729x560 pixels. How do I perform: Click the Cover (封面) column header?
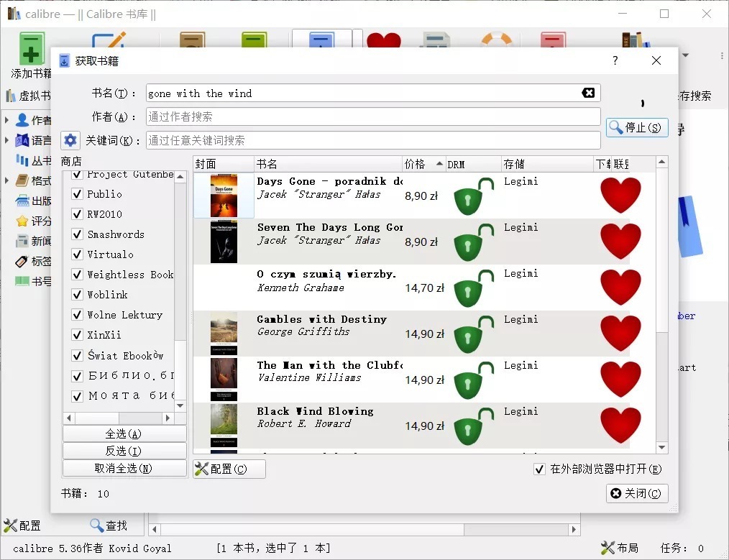(x=224, y=164)
